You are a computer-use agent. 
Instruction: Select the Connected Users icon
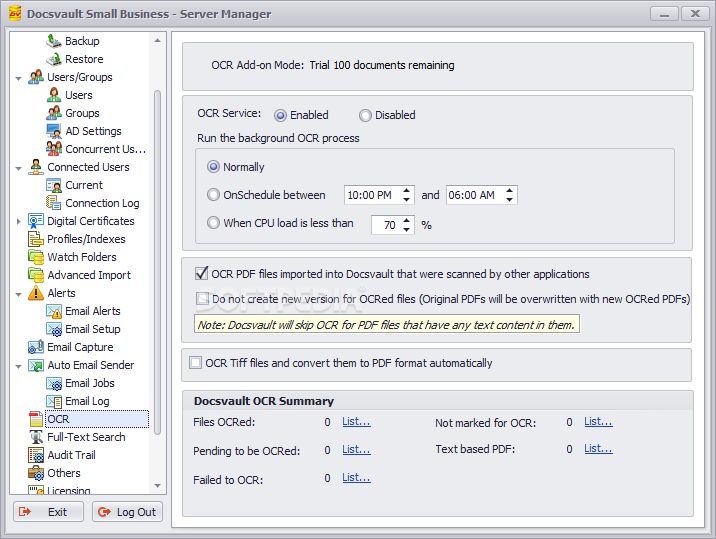[x=36, y=167]
